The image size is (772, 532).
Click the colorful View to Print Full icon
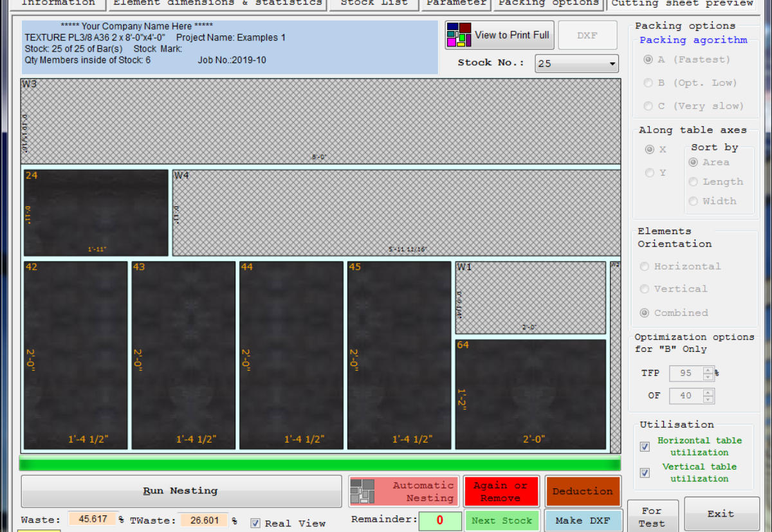coord(459,35)
